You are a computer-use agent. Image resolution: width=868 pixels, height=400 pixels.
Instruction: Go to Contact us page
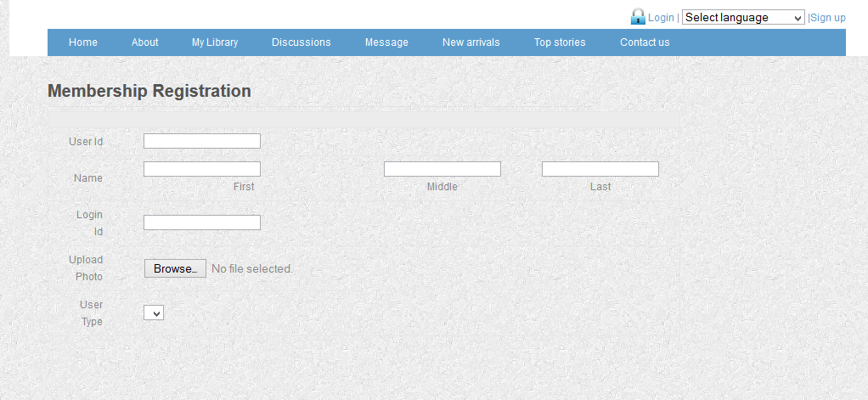click(x=645, y=42)
